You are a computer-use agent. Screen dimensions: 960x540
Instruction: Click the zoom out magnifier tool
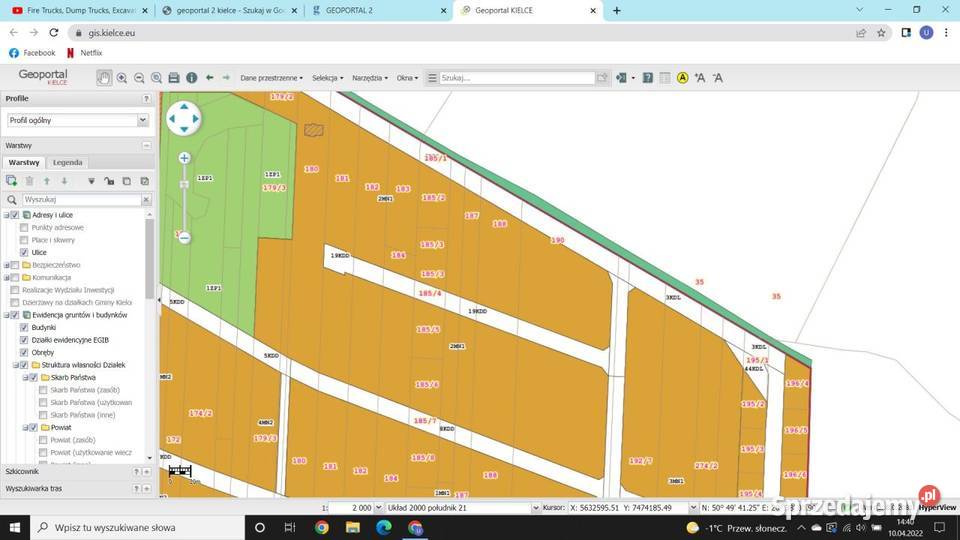tap(139, 77)
